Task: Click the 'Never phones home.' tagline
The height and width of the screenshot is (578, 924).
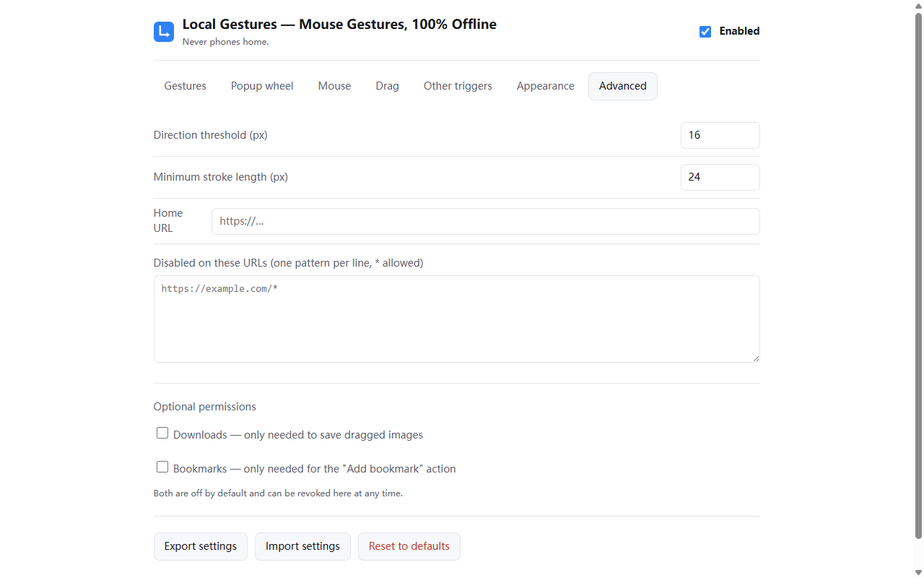Action: click(x=226, y=42)
